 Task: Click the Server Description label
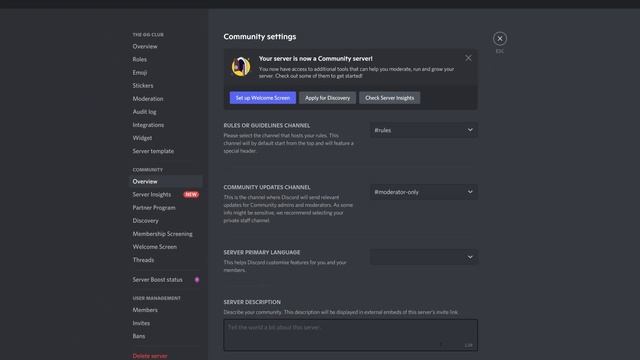coord(252,302)
